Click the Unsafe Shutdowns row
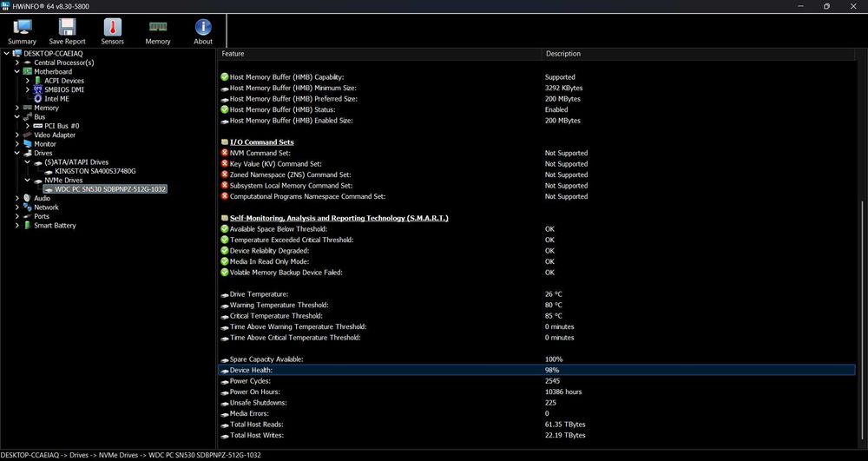Image resolution: width=868 pixels, height=461 pixels. (x=537, y=403)
